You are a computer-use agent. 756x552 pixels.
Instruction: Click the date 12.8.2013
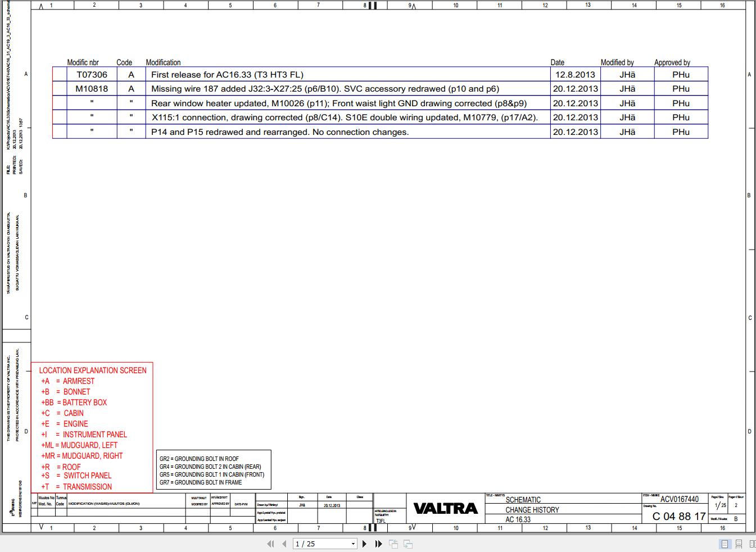coord(575,74)
